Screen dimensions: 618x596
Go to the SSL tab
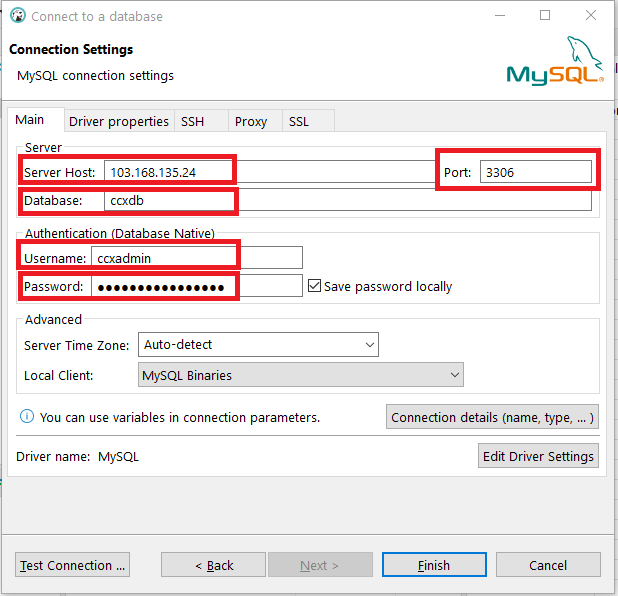[299, 121]
